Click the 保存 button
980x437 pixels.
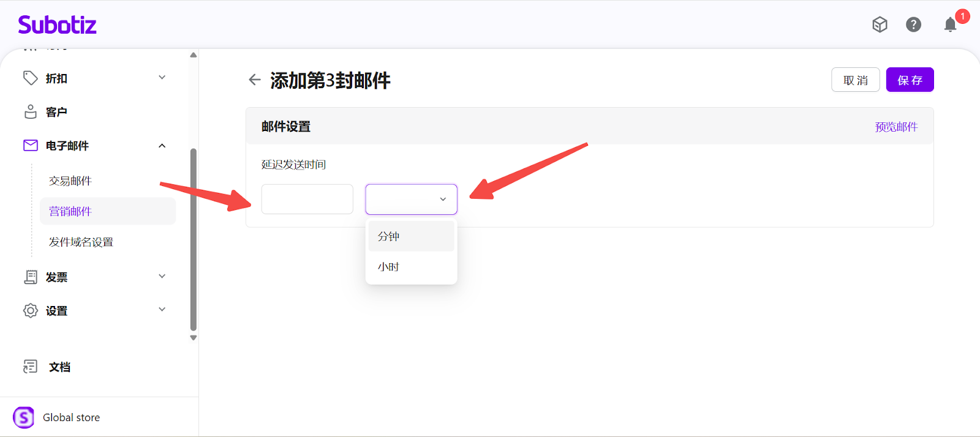910,80
